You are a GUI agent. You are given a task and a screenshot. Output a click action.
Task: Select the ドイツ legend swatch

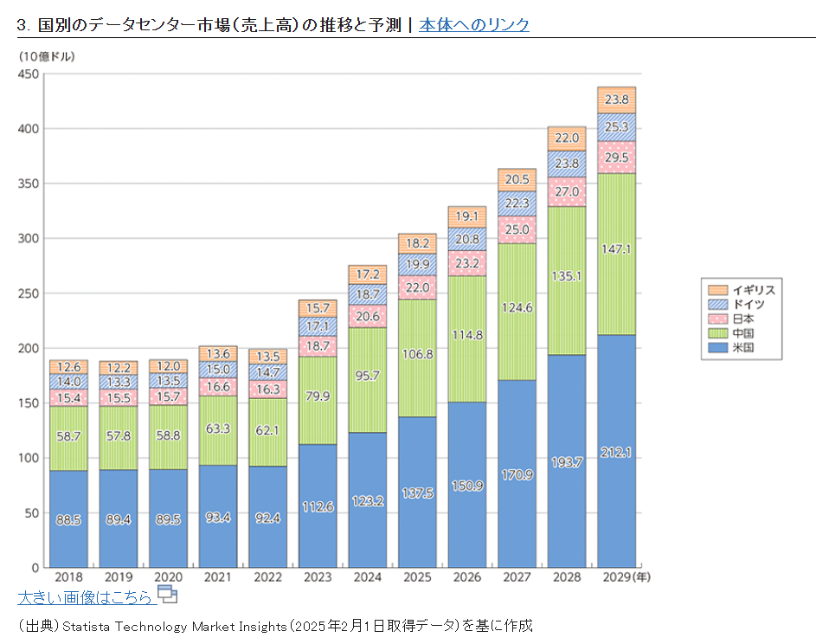(x=718, y=305)
